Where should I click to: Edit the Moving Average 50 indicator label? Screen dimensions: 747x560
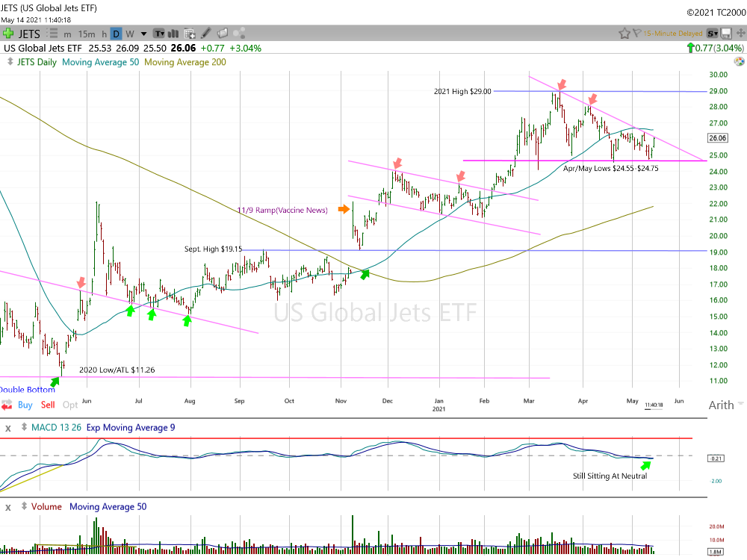coord(101,62)
